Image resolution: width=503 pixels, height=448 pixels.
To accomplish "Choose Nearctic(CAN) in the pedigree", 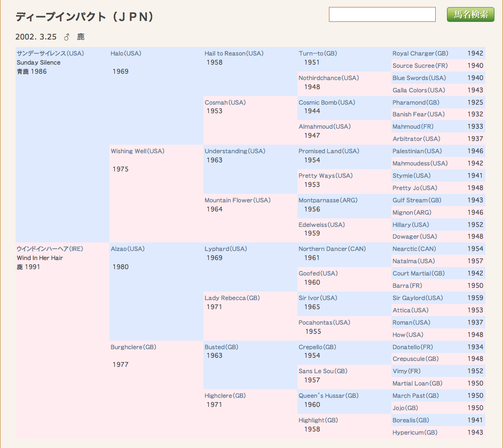I will click(414, 249).
